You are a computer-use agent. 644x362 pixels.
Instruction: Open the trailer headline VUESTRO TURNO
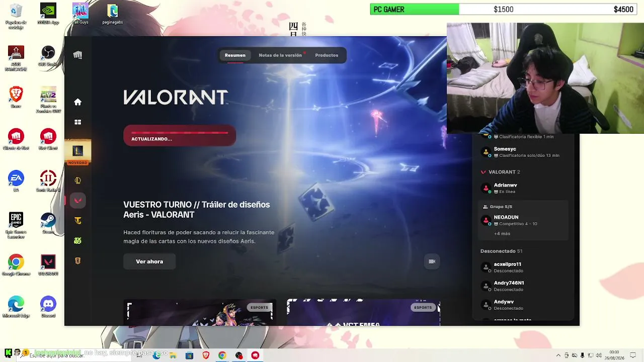pyautogui.click(x=197, y=210)
